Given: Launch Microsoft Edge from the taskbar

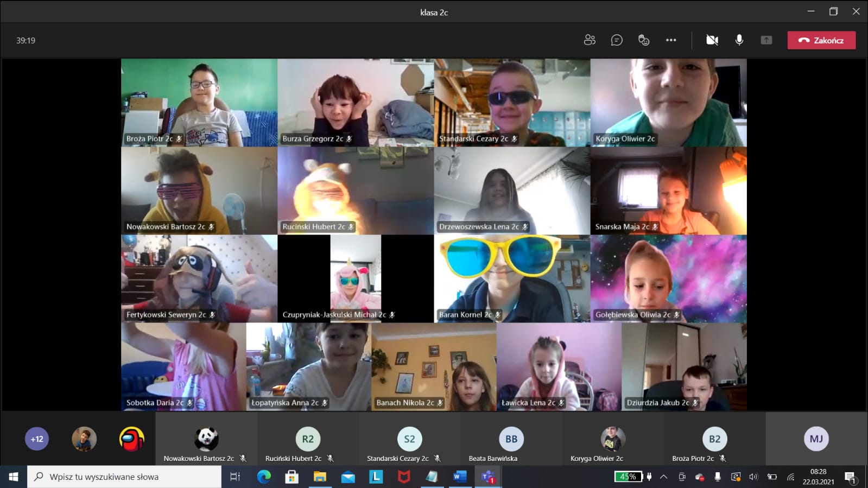Looking at the screenshot, I should coord(264,477).
